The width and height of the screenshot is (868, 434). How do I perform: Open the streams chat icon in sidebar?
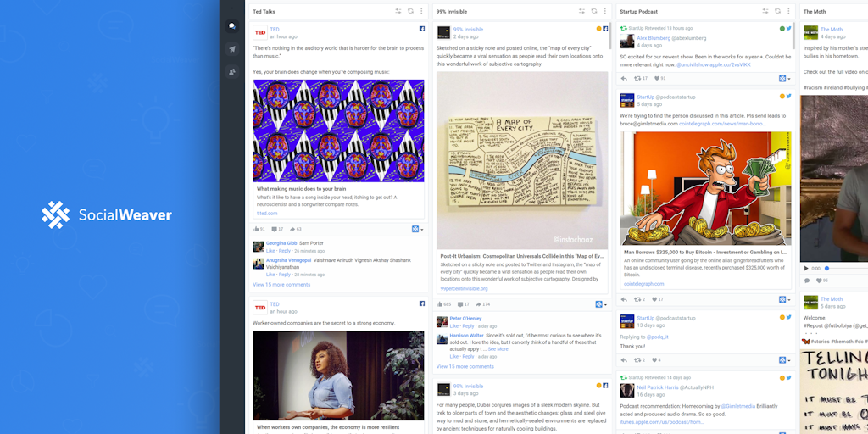[x=232, y=25]
